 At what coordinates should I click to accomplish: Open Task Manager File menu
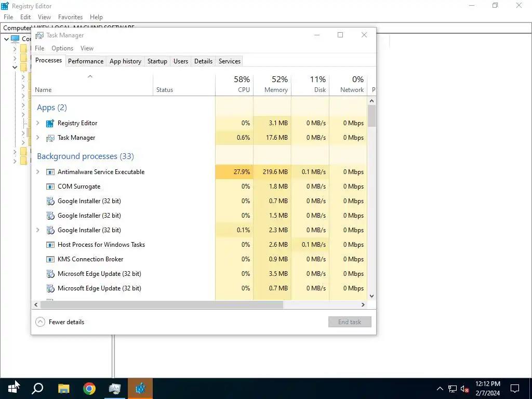tap(39, 48)
